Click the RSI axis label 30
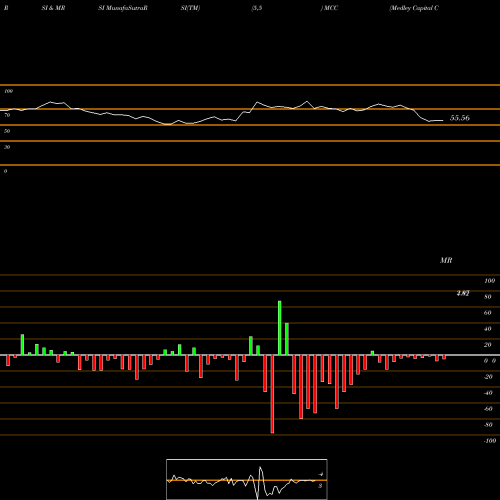 pos(7,147)
